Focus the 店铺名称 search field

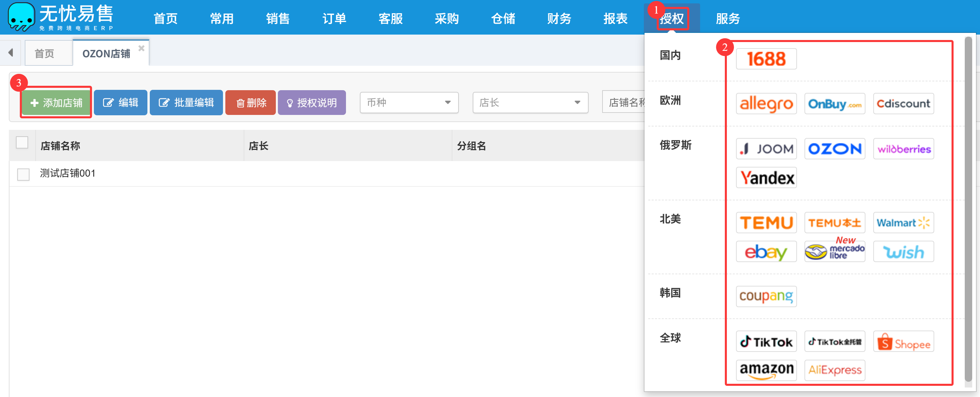click(x=624, y=102)
